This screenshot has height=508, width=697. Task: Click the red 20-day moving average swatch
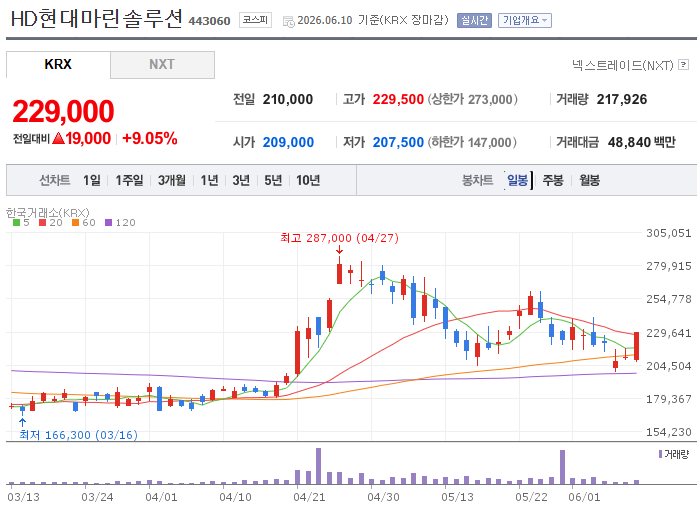coord(43,223)
